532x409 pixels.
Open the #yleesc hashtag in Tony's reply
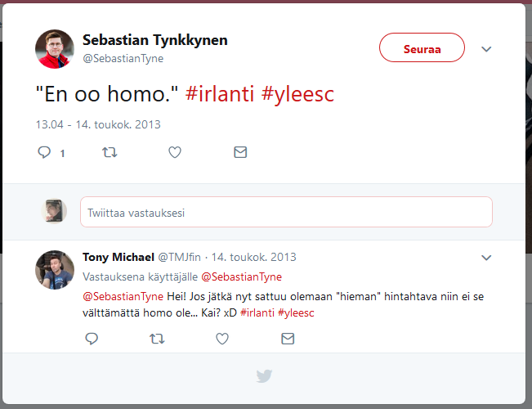[x=296, y=312]
